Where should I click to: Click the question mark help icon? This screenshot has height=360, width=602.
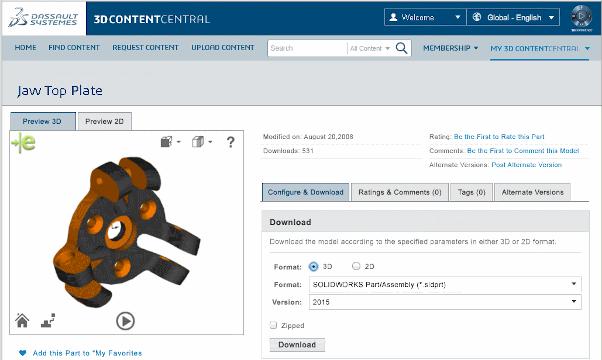230,142
